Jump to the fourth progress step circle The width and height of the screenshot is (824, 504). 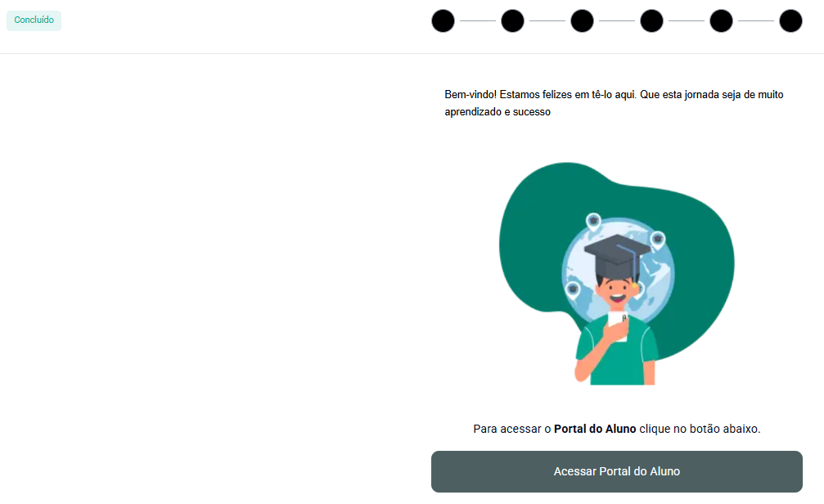[x=651, y=21]
